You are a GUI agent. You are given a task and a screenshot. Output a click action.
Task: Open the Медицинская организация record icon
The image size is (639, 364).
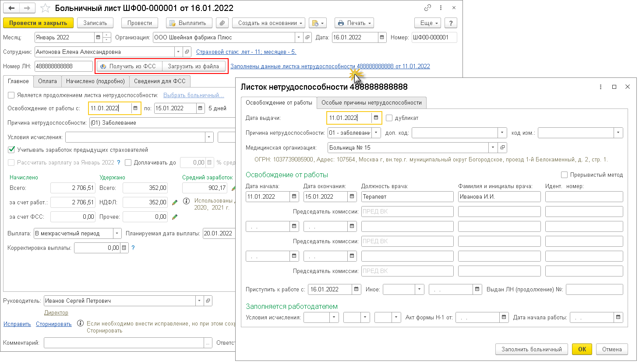tap(502, 148)
